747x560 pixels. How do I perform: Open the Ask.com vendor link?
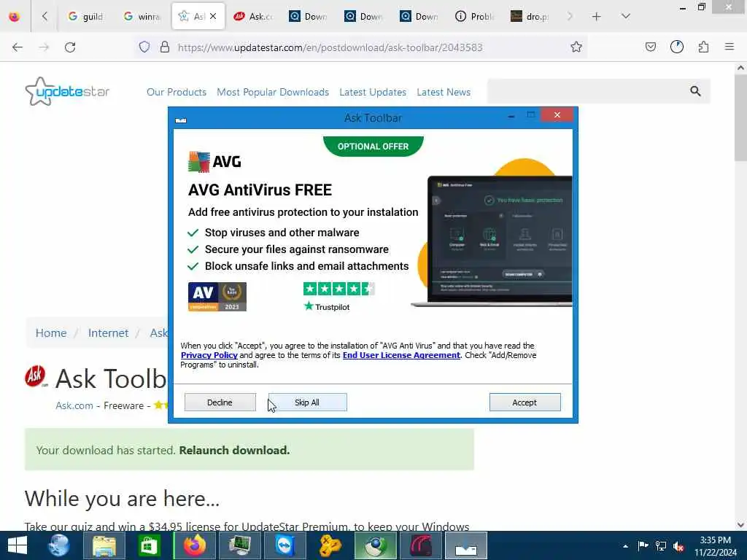[x=74, y=405]
